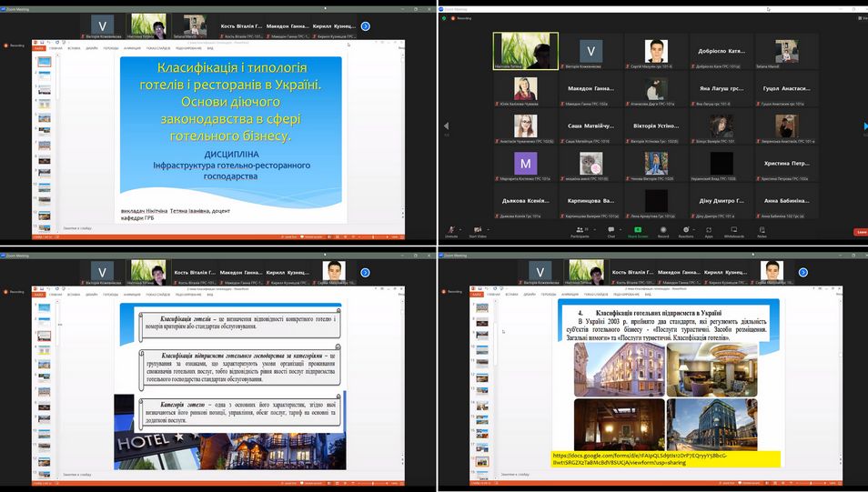Select the 'Анна Бабиніна...' participant tile
Viewport: 868px width, 492px height.
pyautogui.click(x=787, y=201)
